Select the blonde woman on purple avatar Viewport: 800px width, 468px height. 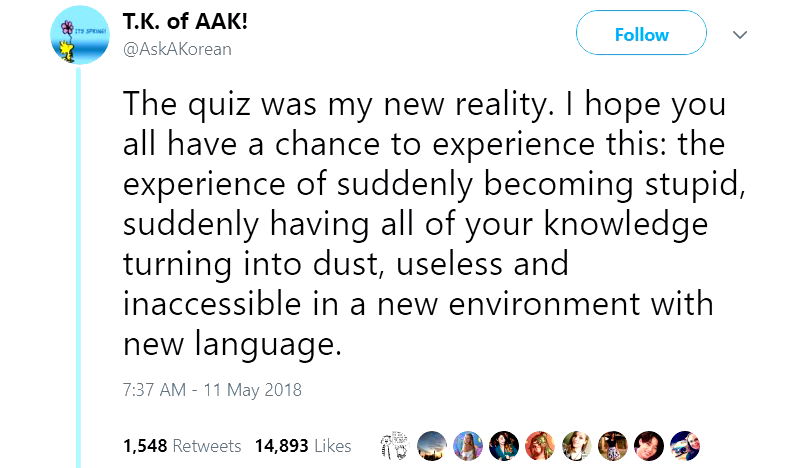[x=468, y=445]
